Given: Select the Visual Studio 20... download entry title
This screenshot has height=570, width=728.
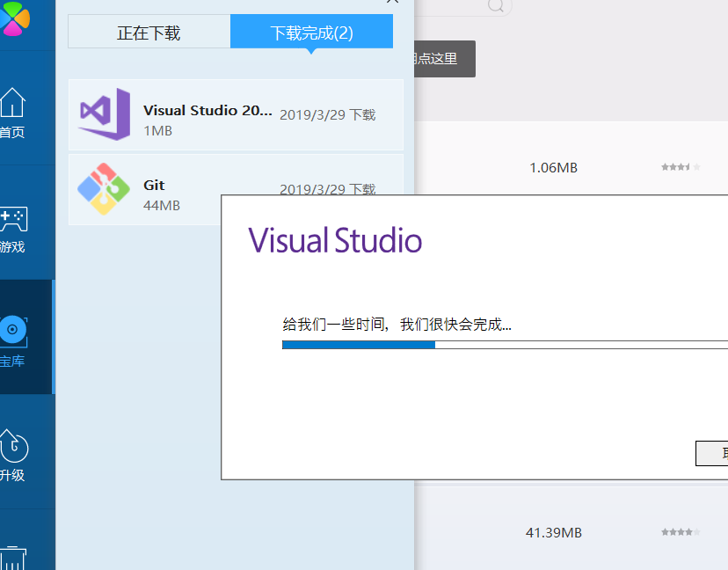Looking at the screenshot, I should (207, 111).
